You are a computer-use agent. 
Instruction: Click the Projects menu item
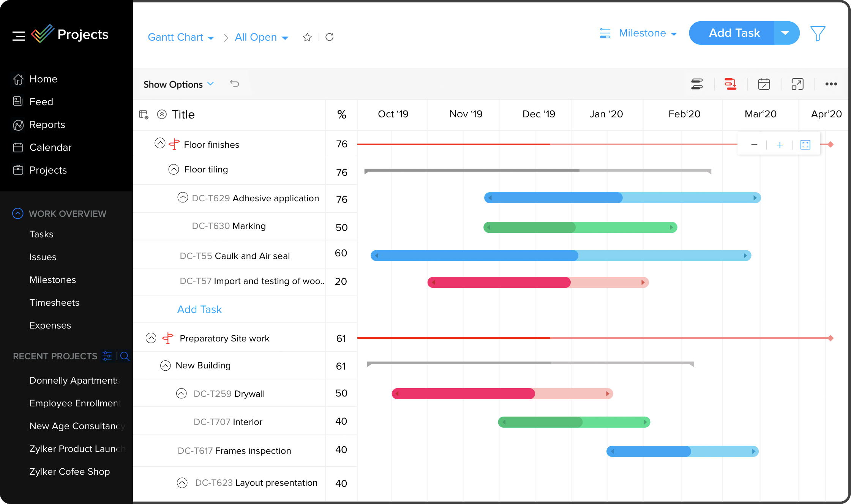point(48,171)
